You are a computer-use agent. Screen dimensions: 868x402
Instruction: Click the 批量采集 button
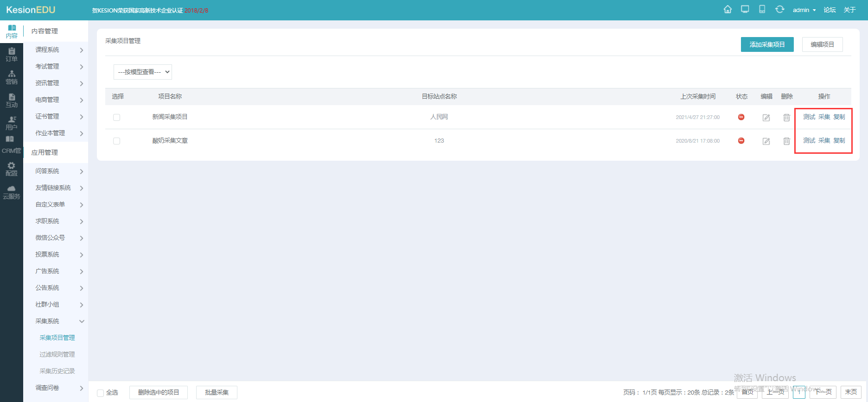coord(217,392)
